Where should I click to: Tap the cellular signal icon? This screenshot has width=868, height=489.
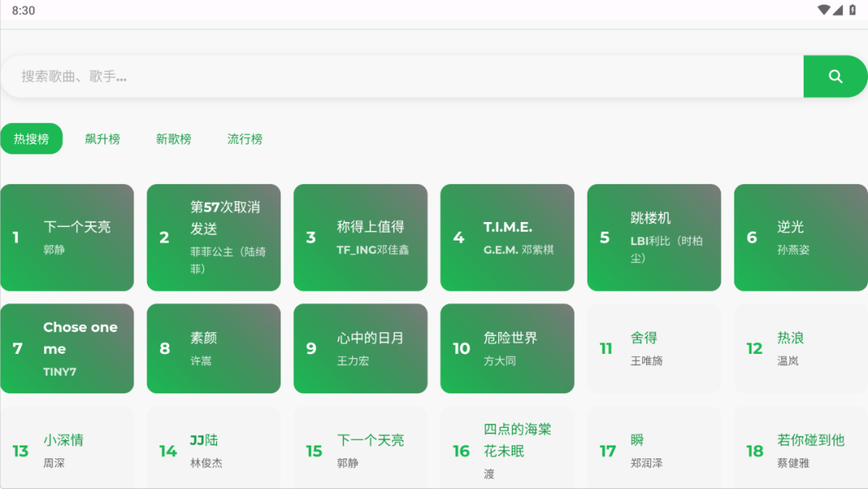(x=837, y=10)
